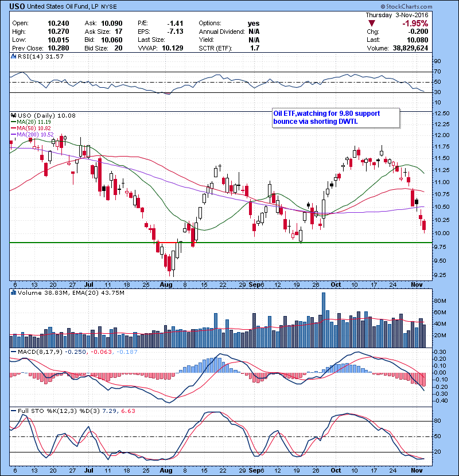Select the Ask Size value 17
Viewport: 459px width, 476px height.
119,32
